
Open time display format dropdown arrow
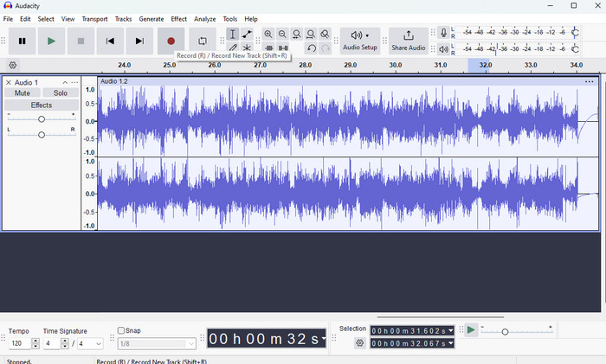pyautogui.click(x=323, y=339)
